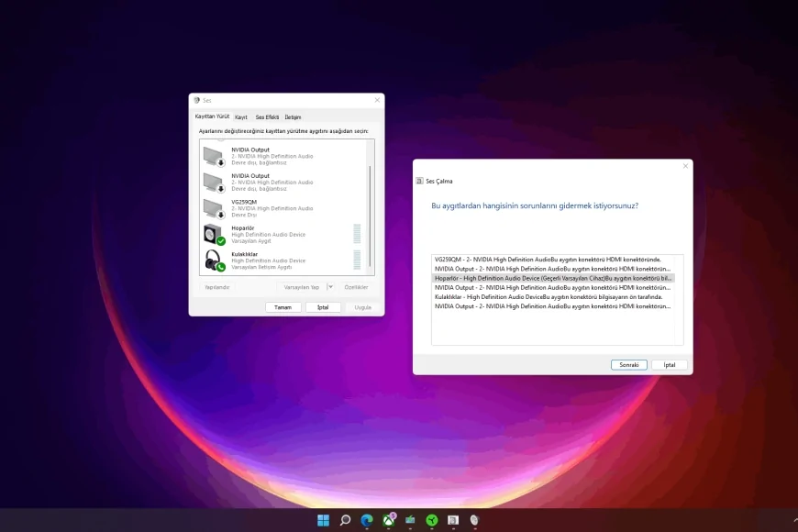Open the Windows Start menu
This screenshot has width=798, height=532.
pos(323,520)
